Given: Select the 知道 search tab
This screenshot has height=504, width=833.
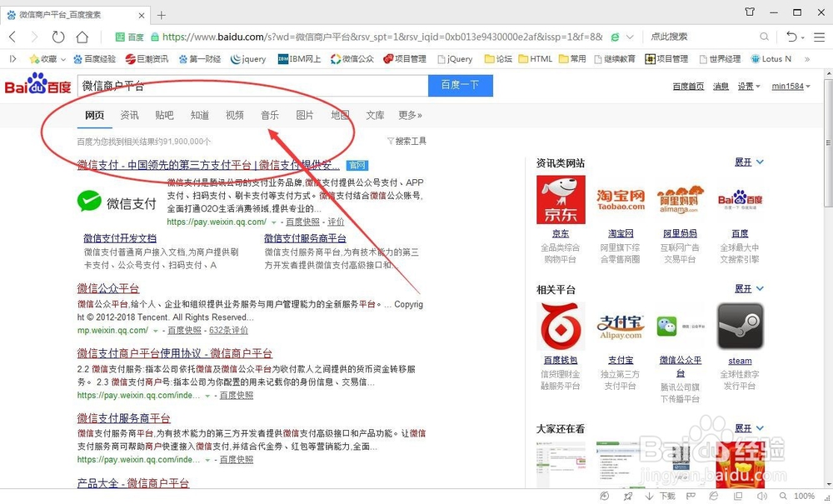Looking at the screenshot, I should [199, 115].
